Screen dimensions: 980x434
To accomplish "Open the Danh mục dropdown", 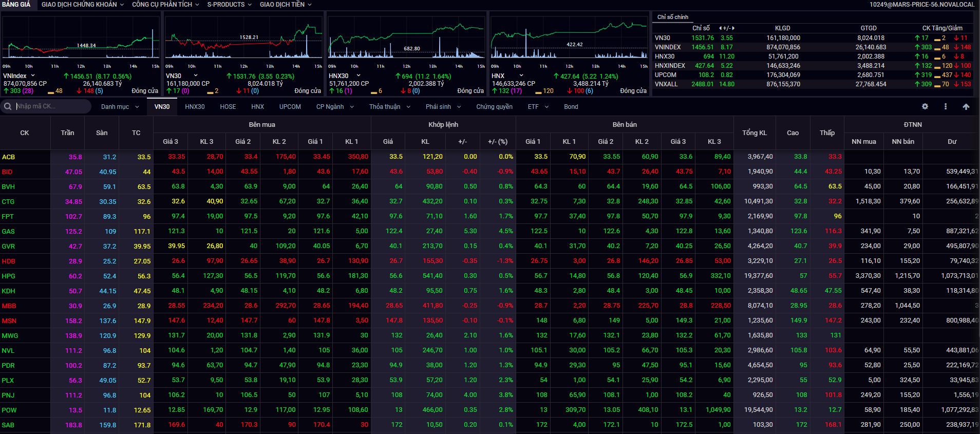I will [120, 107].
